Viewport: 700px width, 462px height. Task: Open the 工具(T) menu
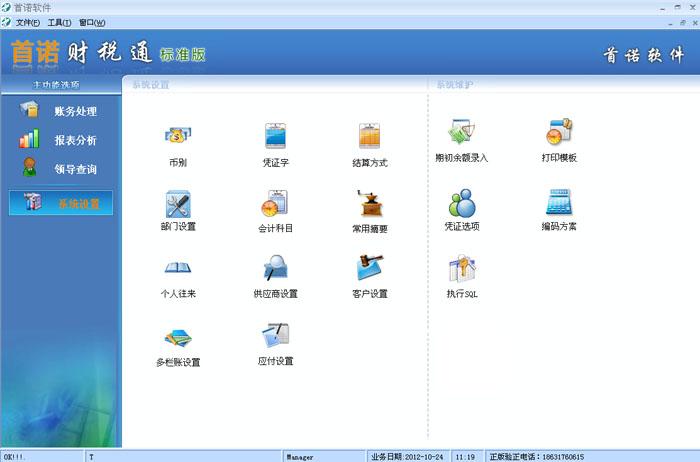[61, 22]
